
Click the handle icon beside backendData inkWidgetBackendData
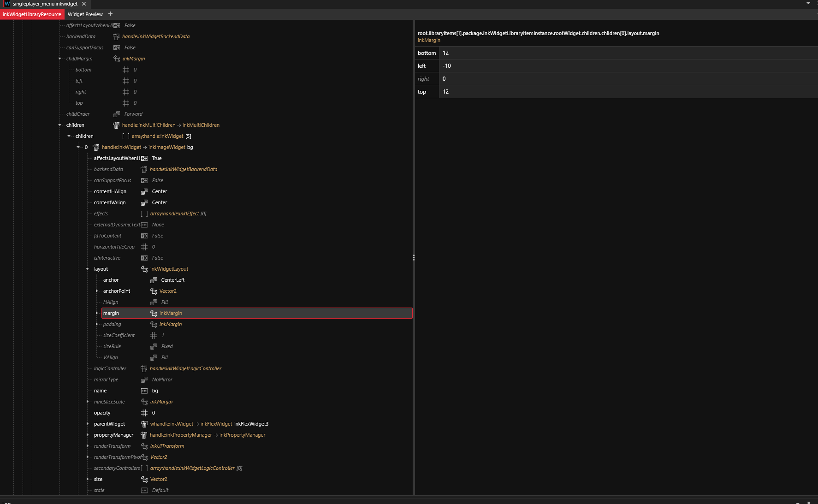144,169
